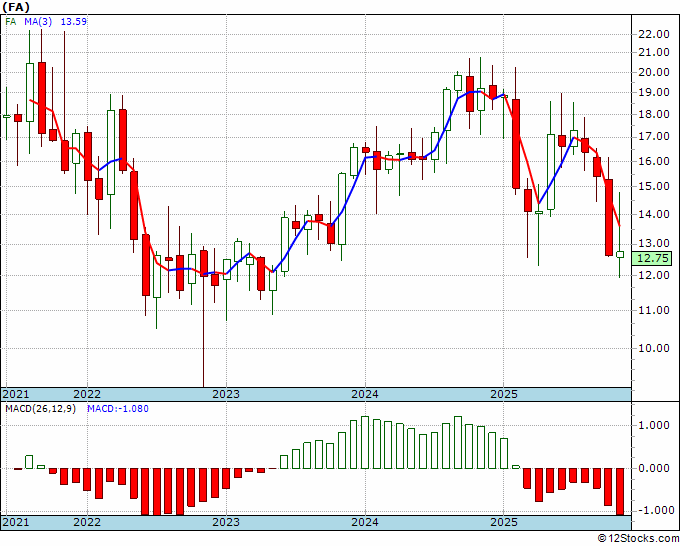Image resolution: width=680 pixels, height=546 pixels.
Task: Click the 13.00 price axis label
Action: [653, 243]
